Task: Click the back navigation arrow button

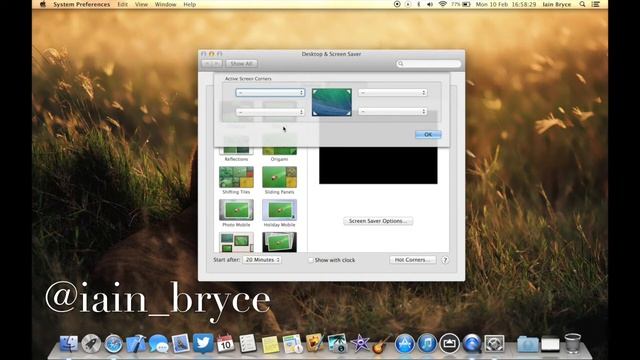Action: (x=207, y=64)
